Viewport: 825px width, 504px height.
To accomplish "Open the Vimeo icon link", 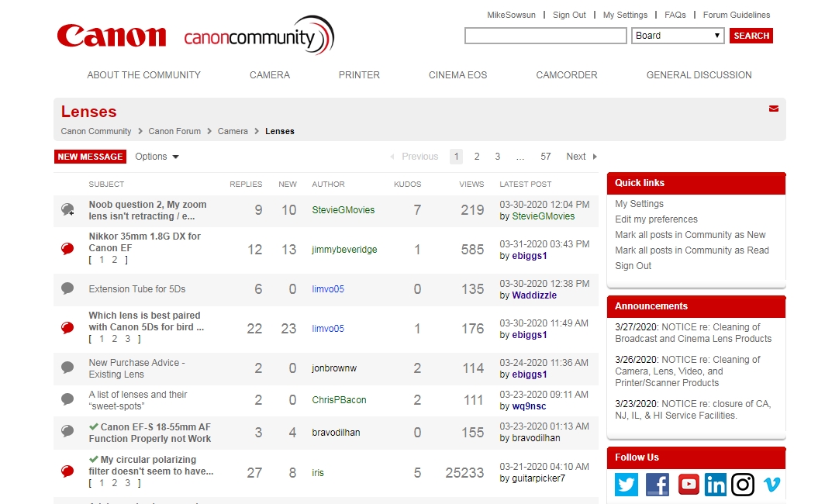I will coord(771,485).
